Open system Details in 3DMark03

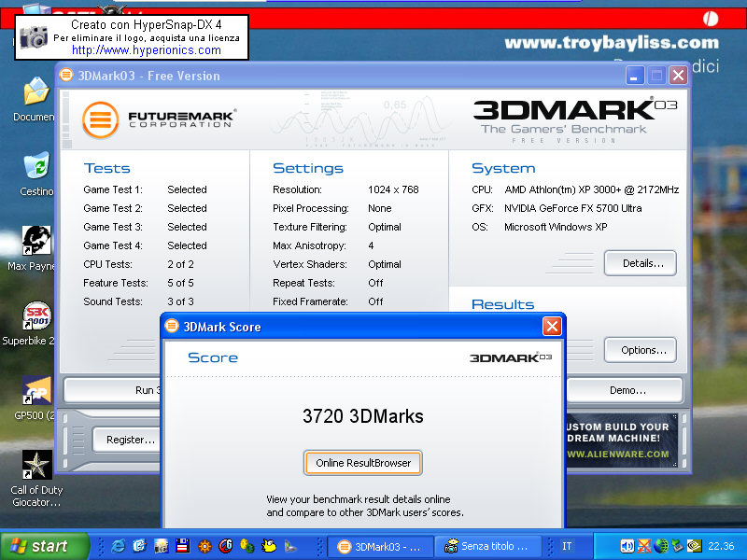(641, 263)
